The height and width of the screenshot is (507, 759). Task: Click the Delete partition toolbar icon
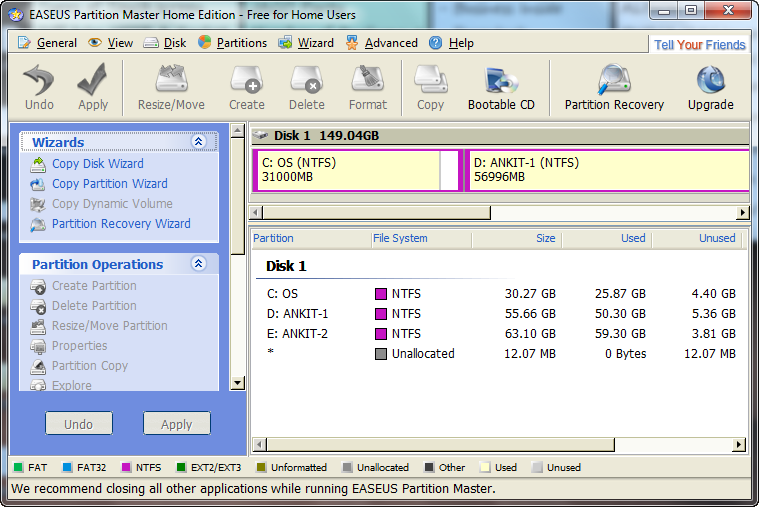[x=307, y=87]
